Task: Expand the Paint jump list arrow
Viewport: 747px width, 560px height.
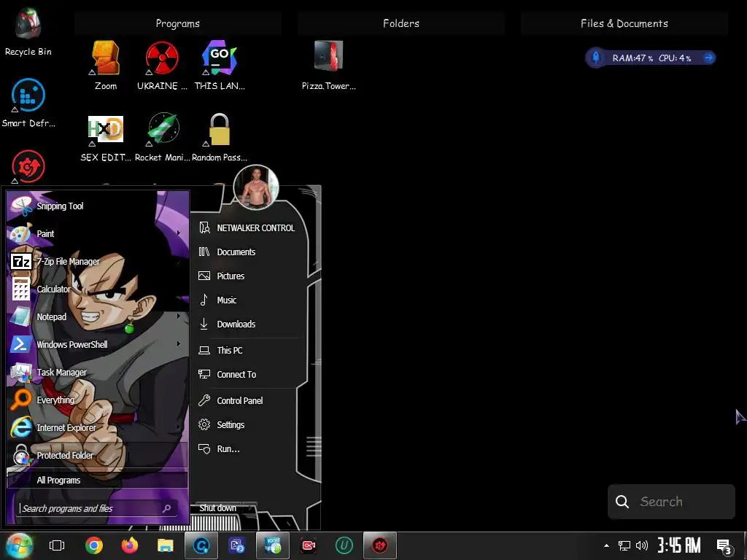Action: [179, 233]
